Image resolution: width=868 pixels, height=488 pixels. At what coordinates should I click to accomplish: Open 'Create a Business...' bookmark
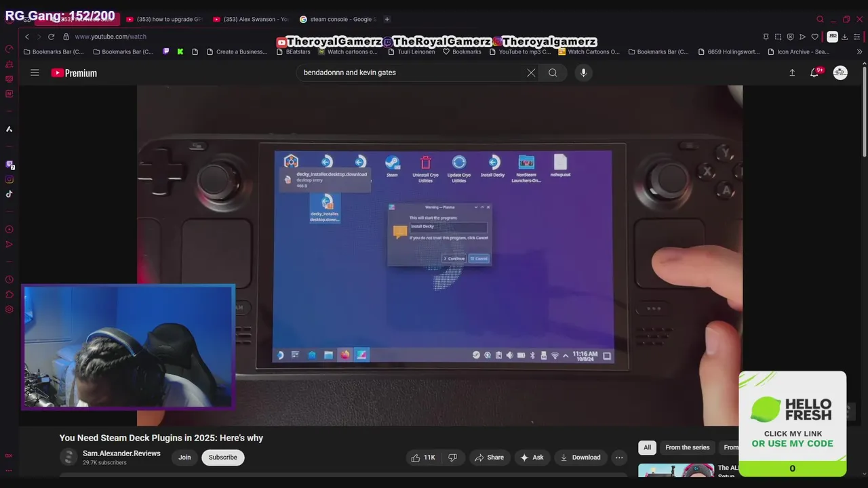pos(237,52)
